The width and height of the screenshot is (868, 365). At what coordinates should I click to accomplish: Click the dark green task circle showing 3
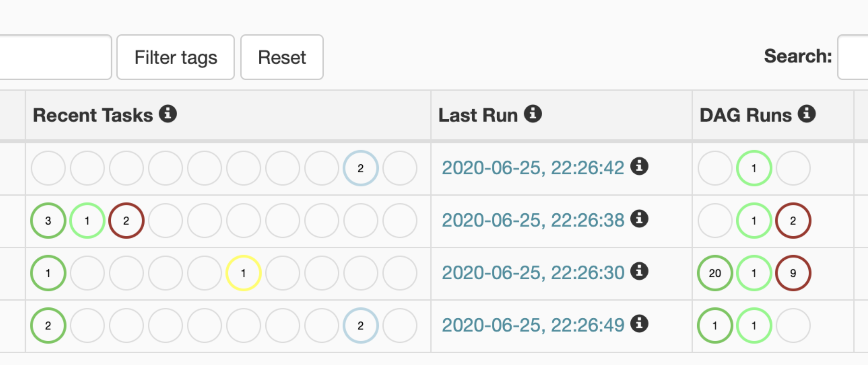point(48,221)
